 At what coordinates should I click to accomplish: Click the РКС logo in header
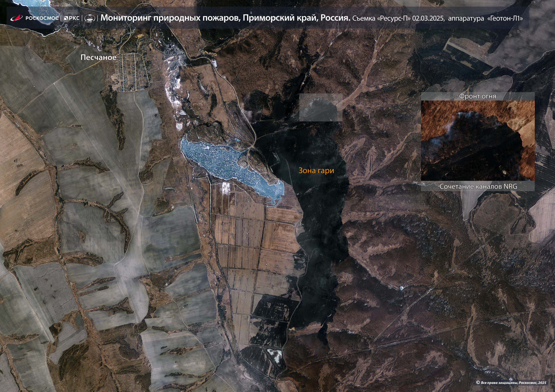click(x=72, y=18)
